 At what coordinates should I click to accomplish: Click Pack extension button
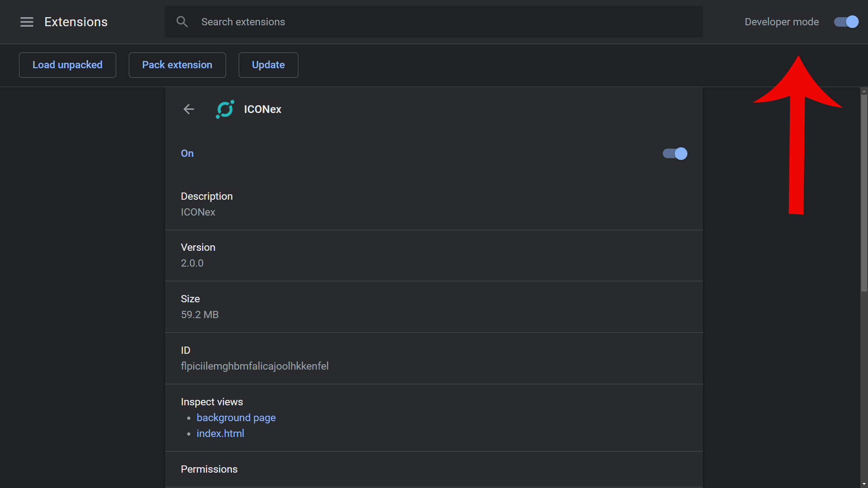177,65
